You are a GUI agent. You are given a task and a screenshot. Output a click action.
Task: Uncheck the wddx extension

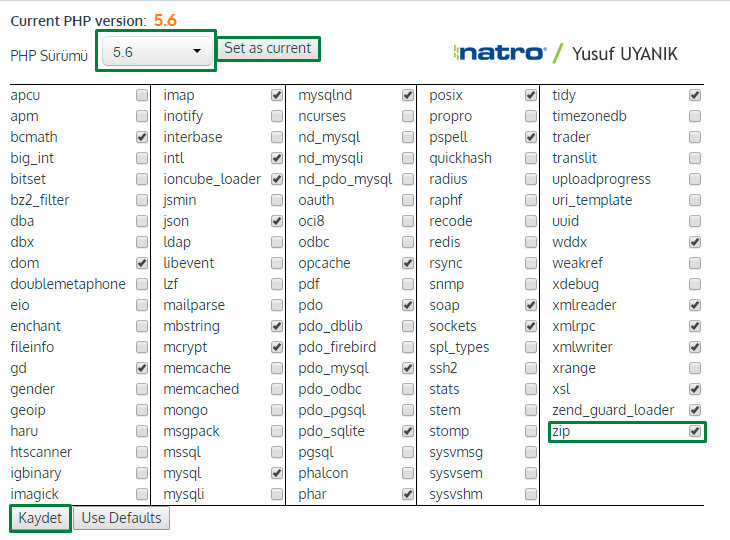tap(695, 242)
